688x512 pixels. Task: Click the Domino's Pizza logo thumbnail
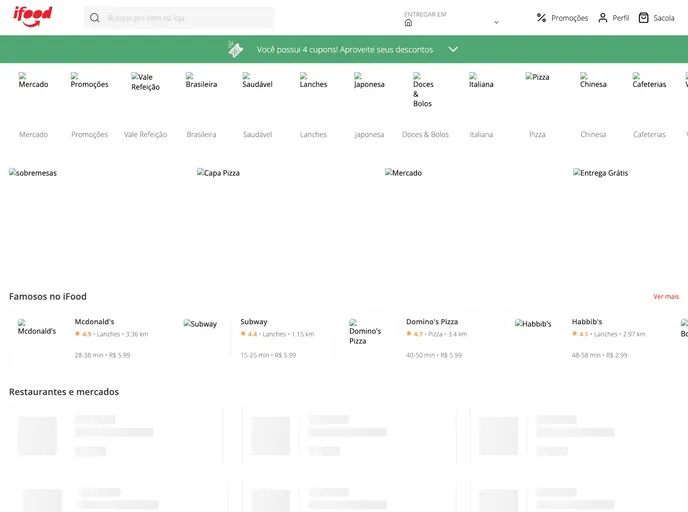(366, 332)
